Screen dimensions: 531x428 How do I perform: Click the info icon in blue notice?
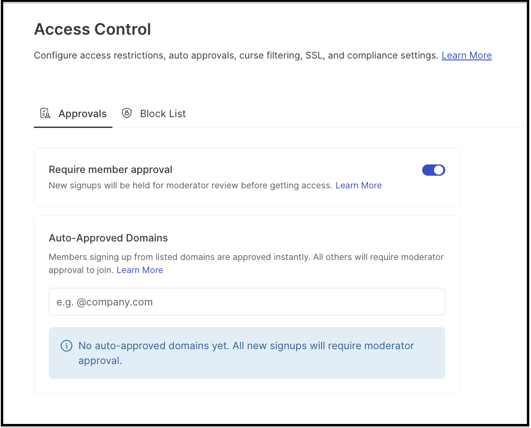coord(66,346)
